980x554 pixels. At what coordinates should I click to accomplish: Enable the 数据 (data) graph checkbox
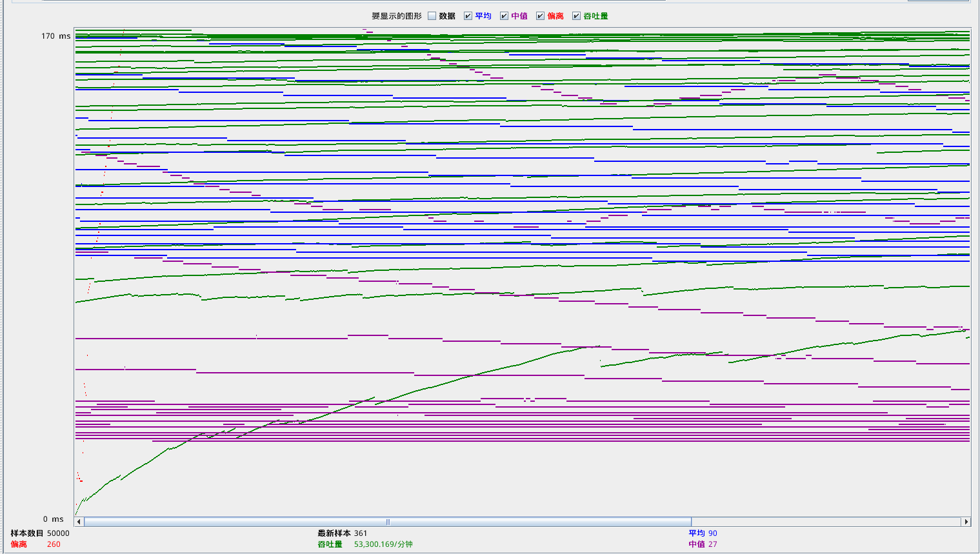(x=432, y=16)
